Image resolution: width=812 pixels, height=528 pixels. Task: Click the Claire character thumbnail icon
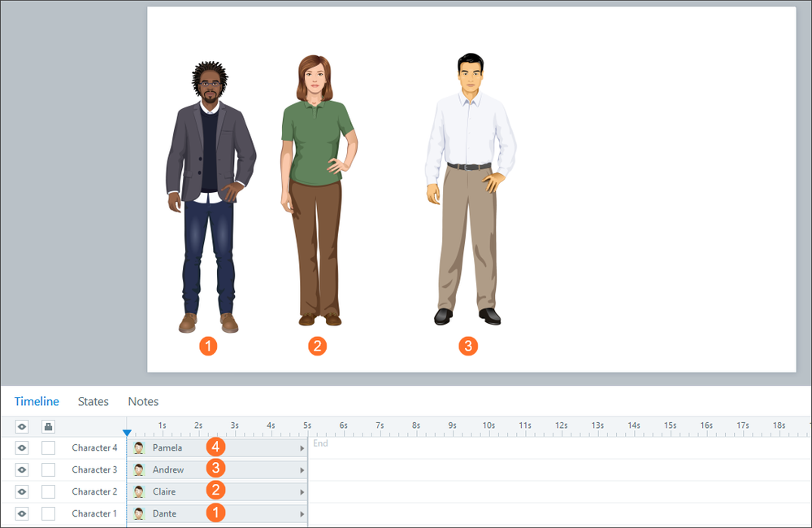(139, 491)
